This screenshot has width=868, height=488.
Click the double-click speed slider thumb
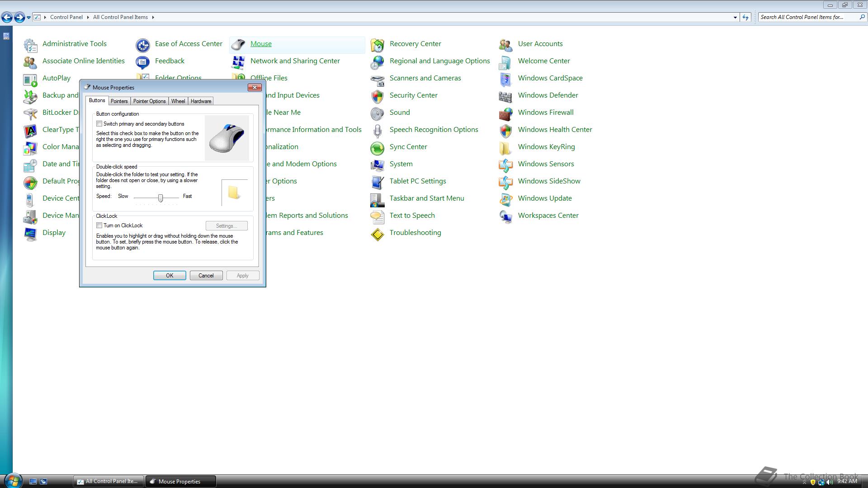point(160,198)
